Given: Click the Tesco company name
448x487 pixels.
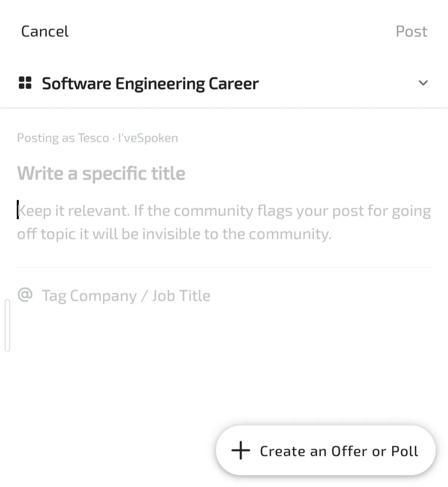Looking at the screenshot, I should tap(93, 138).
